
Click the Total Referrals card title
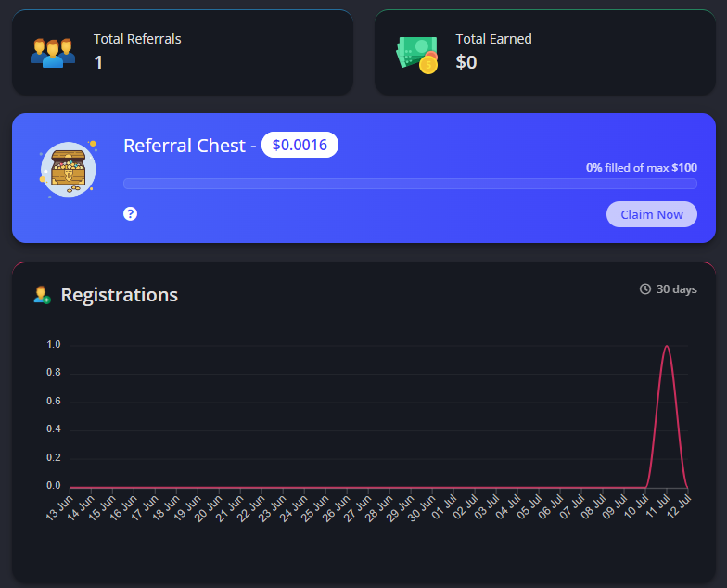click(137, 39)
